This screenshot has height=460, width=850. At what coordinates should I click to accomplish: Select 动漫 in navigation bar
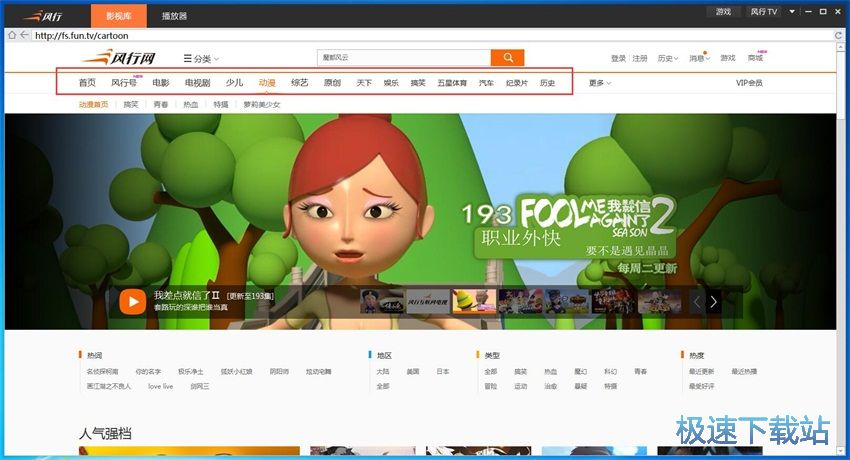pos(267,82)
